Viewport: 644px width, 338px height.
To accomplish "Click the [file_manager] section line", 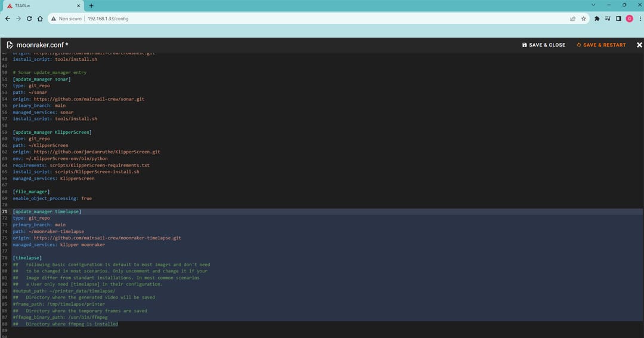I will click(31, 192).
